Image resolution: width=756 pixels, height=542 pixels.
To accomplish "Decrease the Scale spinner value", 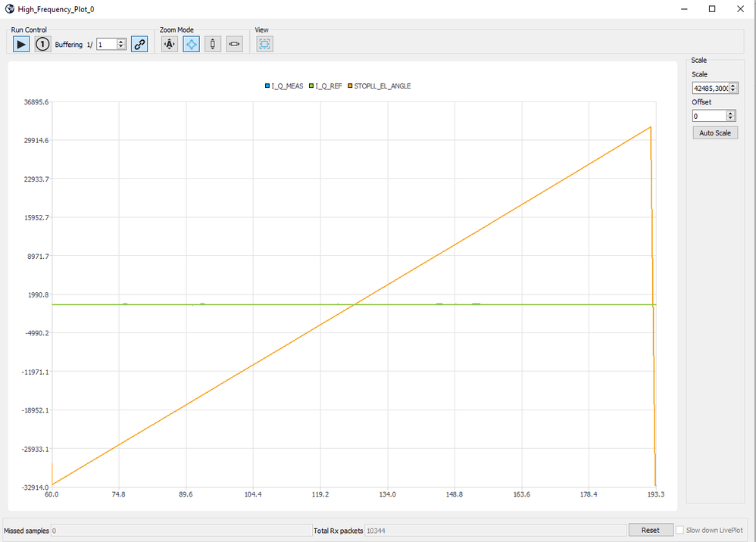I will [x=733, y=91].
